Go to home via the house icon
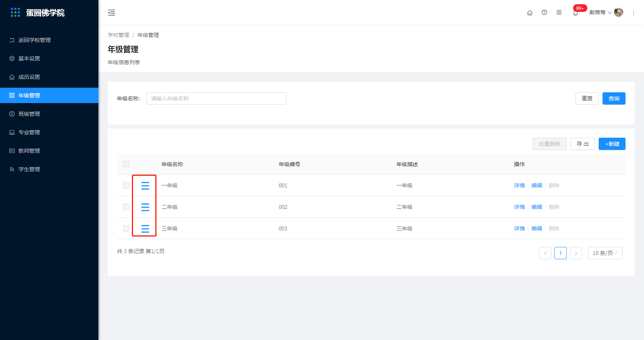 [x=530, y=13]
